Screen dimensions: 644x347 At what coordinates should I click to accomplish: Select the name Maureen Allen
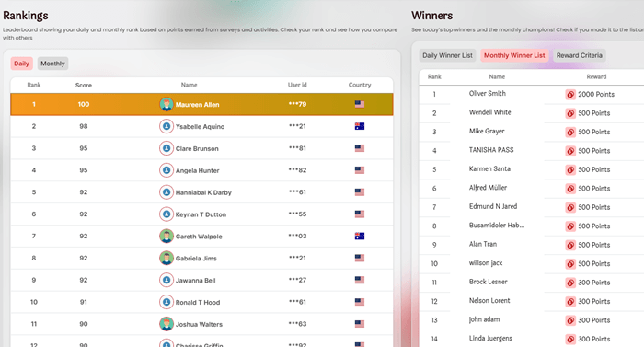197,104
